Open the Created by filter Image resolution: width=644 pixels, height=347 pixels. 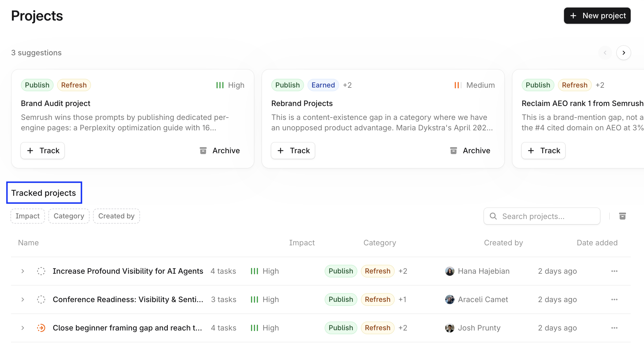[117, 216]
